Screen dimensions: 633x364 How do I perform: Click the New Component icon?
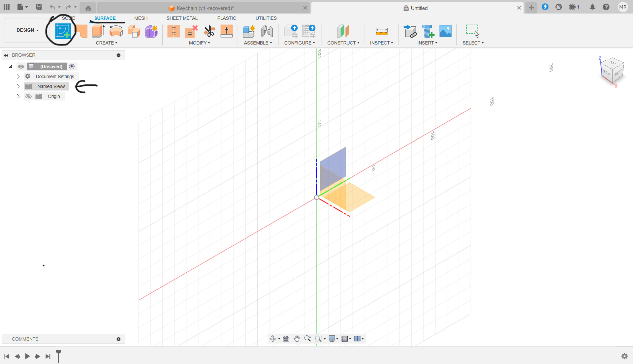pyautogui.click(x=249, y=31)
